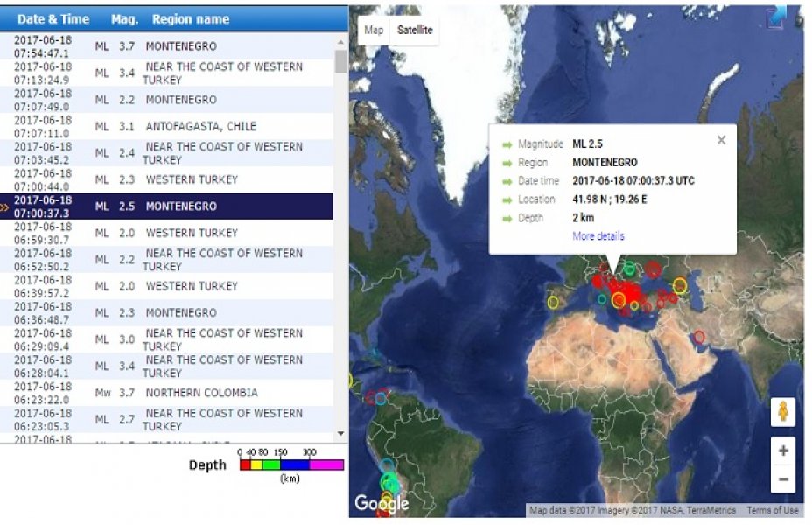Click the magenta depth legend swatch
The height and width of the screenshot is (525, 812).
coord(326,465)
